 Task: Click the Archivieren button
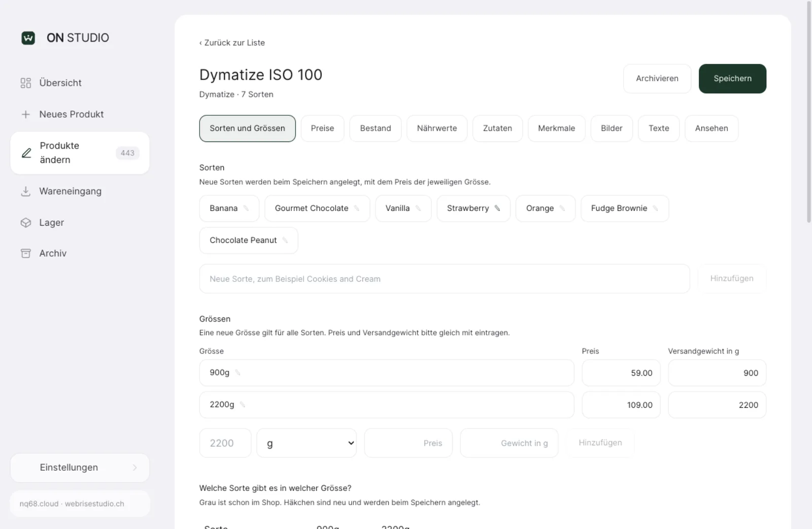point(657,79)
